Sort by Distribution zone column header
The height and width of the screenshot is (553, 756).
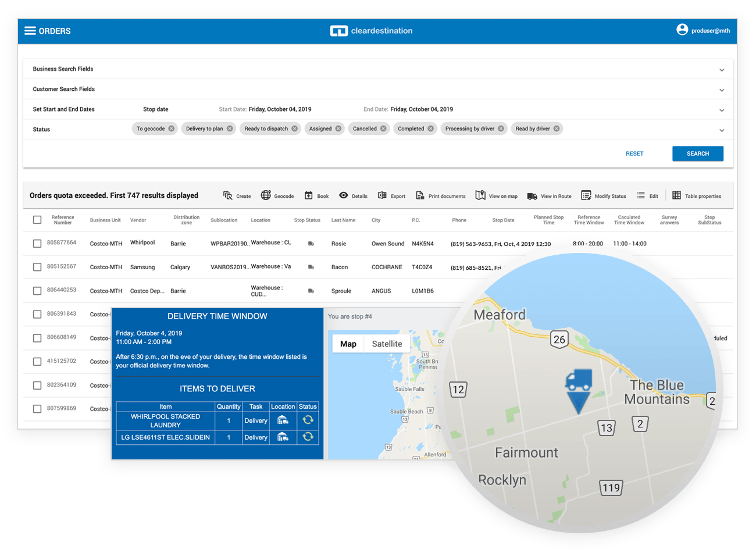click(x=186, y=220)
